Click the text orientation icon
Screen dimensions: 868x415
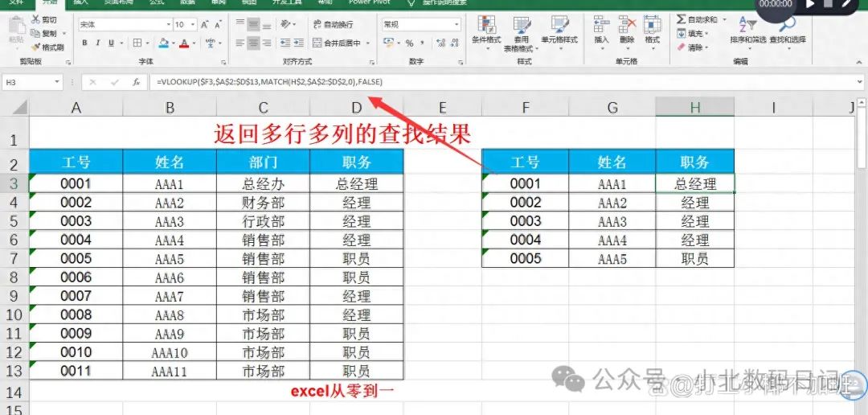pyautogui.click(x=285, y=24)
